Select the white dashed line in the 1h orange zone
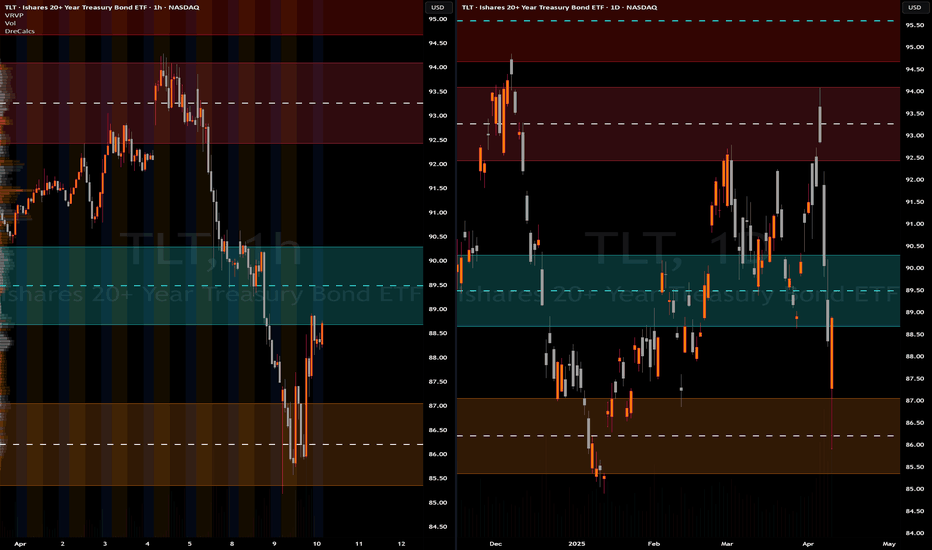Screen dimensions: 932x550 point(212,444)
